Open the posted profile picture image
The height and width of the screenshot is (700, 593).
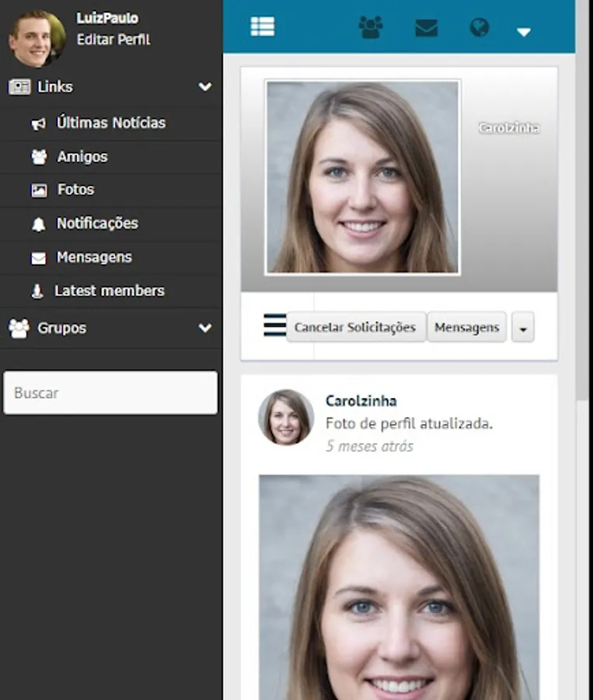coord(399,587)
